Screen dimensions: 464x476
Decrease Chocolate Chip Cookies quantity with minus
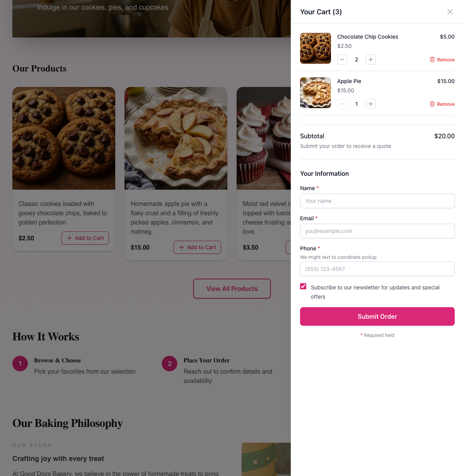tap(342, 59)
